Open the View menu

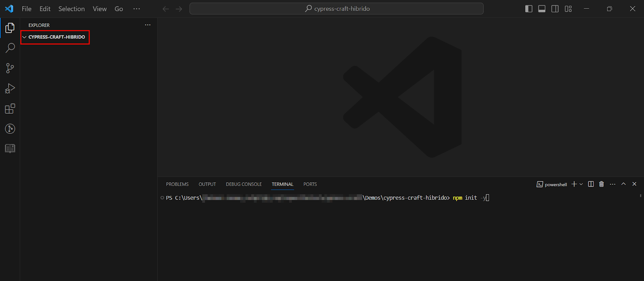point(100,8)
